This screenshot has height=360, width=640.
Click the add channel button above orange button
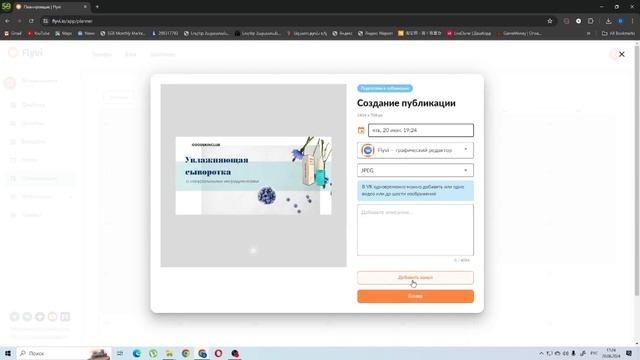pos(415,278)
